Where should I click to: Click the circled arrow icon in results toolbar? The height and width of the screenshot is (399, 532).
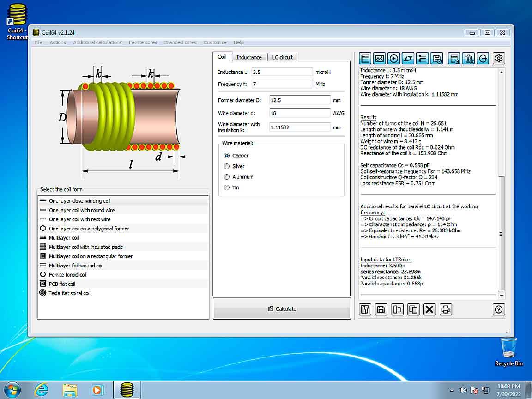483,58
